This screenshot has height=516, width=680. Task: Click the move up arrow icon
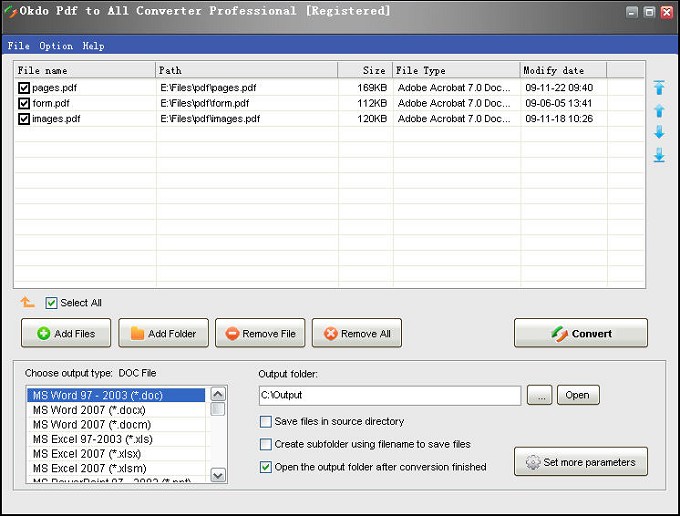(x=659, y=111)
